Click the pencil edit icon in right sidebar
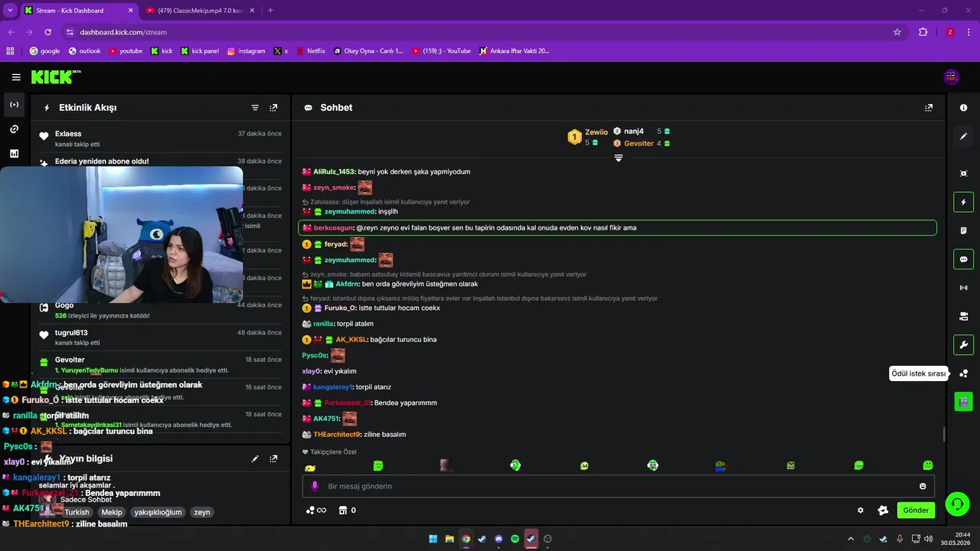The image size is (980, 551). (963, 136)
